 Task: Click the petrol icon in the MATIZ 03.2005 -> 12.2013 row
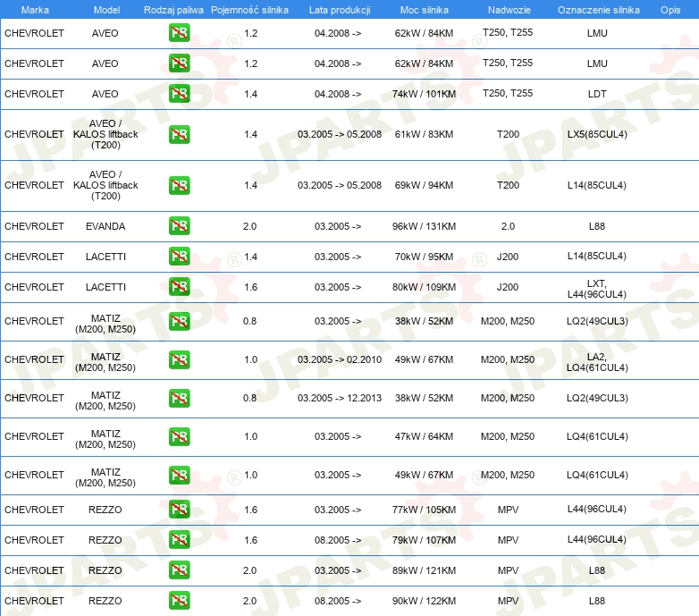(x=179, y=398)
